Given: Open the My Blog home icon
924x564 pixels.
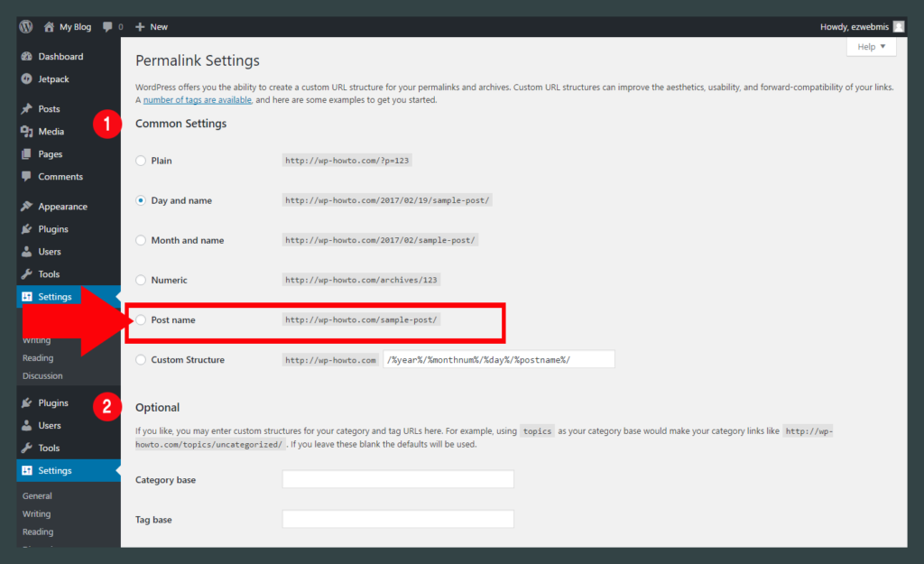Looking at the screenshot, I should tap(49, 26).
